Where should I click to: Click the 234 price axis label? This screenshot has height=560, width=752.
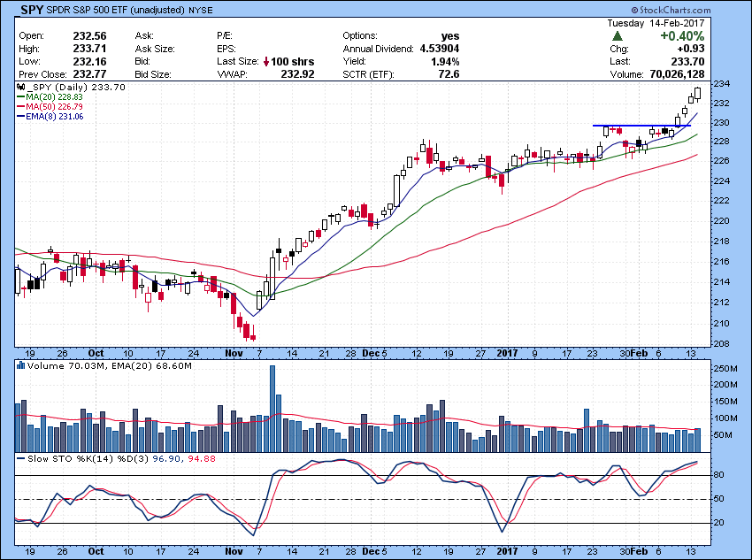722,84
